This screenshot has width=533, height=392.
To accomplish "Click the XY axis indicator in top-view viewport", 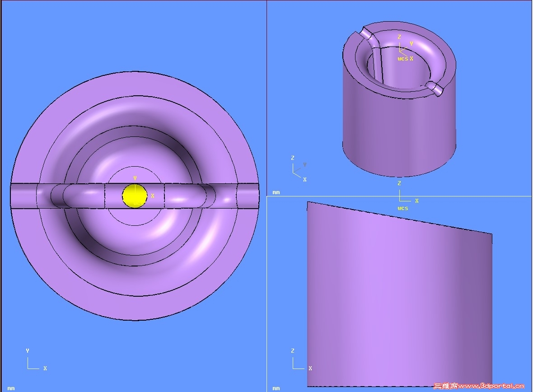I will point(36,359).
